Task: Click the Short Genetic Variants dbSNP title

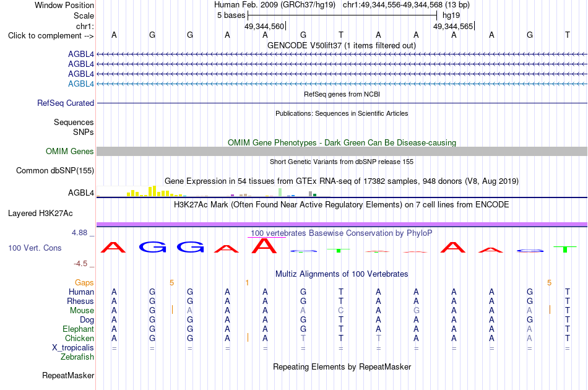Action: 342,162
